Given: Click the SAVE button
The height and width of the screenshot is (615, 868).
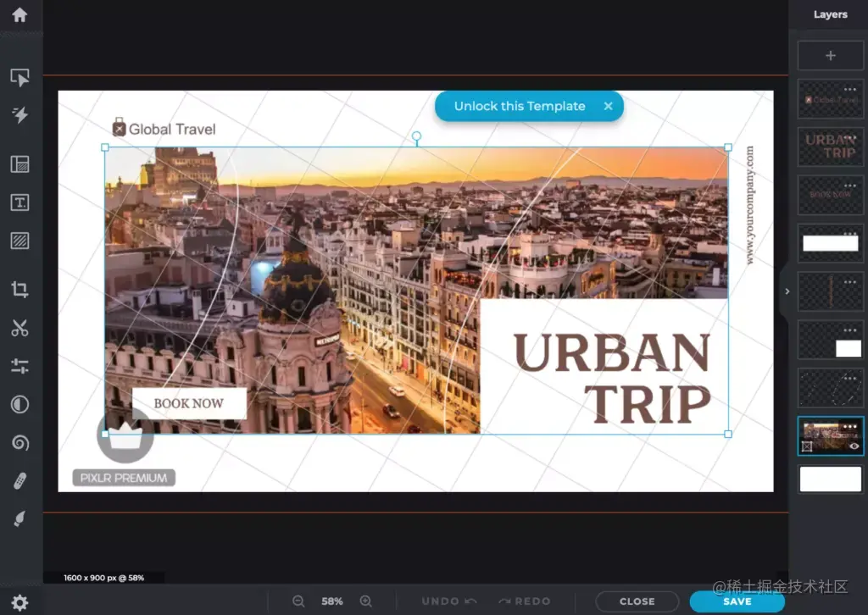Looking at the screenshot, I should (x=737, y=601).
